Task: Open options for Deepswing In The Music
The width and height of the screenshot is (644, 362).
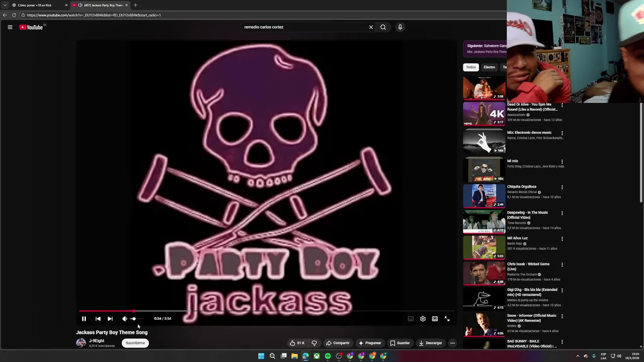Action: 562,213
